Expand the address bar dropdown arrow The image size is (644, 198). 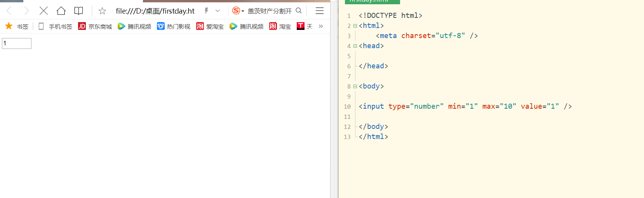point(218,11)
